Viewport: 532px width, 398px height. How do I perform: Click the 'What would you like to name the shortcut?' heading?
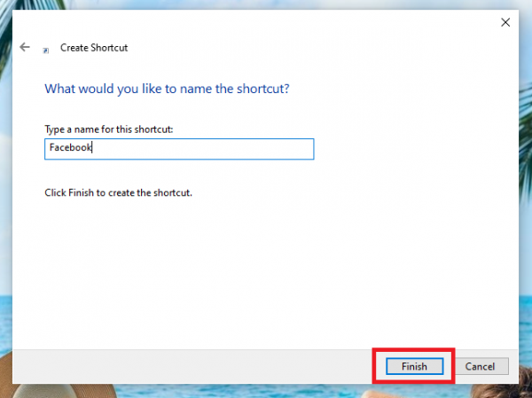tap(167, 89)
